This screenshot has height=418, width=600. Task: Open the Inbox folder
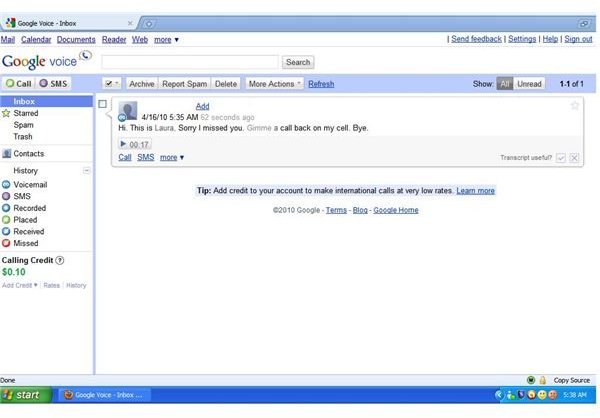(x=46, y=101)
